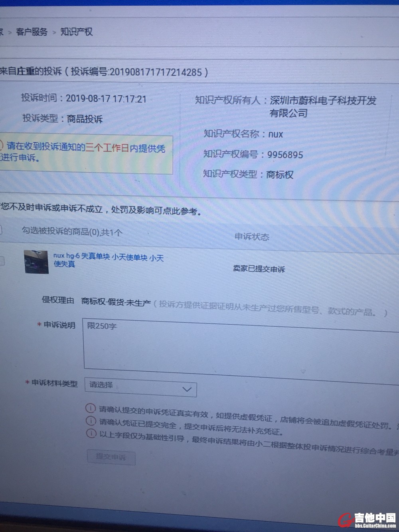399x532 pixels.
Task: Click the info icon beside 请确认提交的申诉凭证真实有效
Action: point(91,408)
